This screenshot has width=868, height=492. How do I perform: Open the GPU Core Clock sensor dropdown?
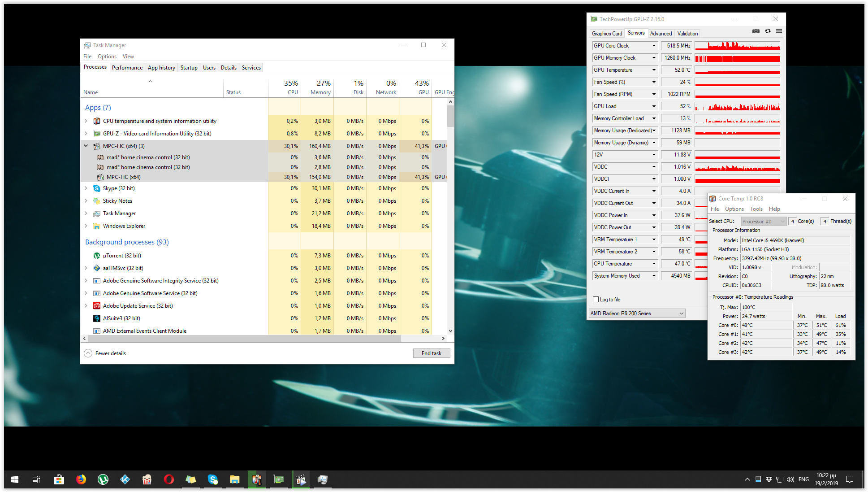coord(654,46)
